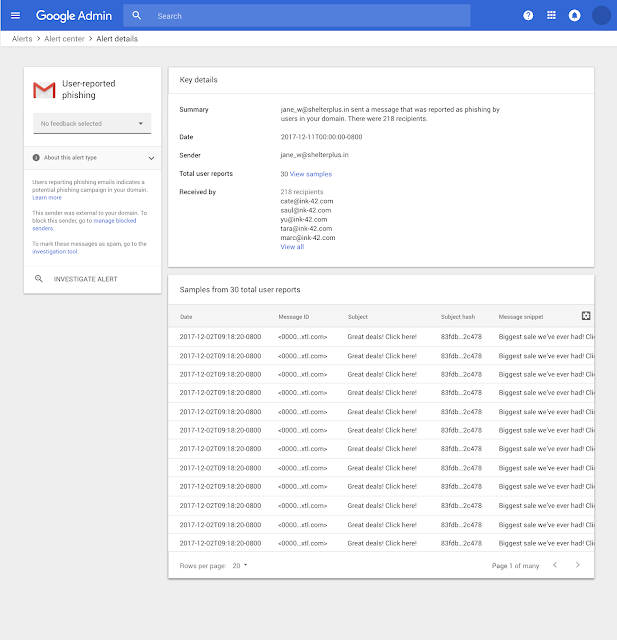The width and height of the screenshot is (617, 640).
Task: Click the column settings gear icon
Action: (x=586, y=316)
